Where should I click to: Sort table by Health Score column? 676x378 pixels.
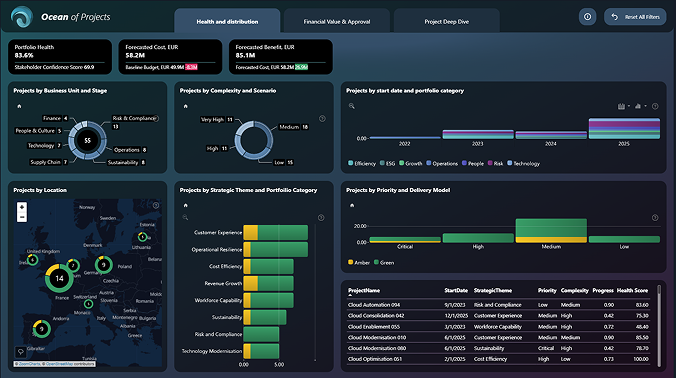(632, 291)
